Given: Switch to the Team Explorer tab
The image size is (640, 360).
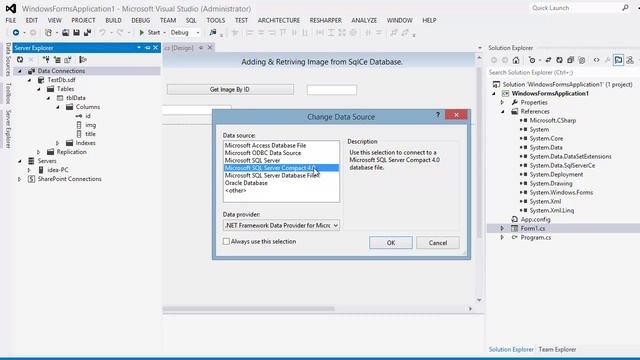Looking at the screenshot, I should (557, 349).
